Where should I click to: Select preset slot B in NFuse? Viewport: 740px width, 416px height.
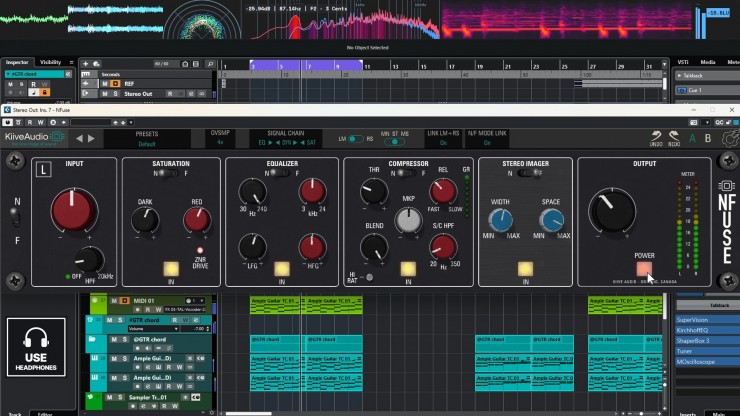click(x=708, y=138)
